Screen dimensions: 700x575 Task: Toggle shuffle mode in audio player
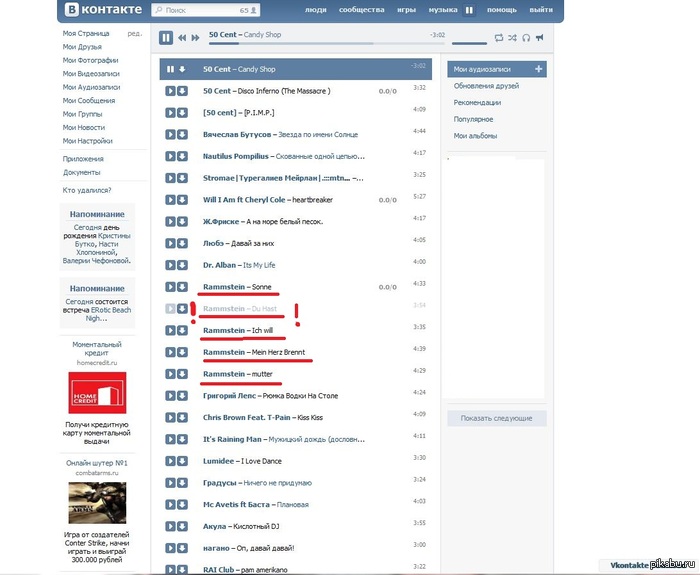512,38
